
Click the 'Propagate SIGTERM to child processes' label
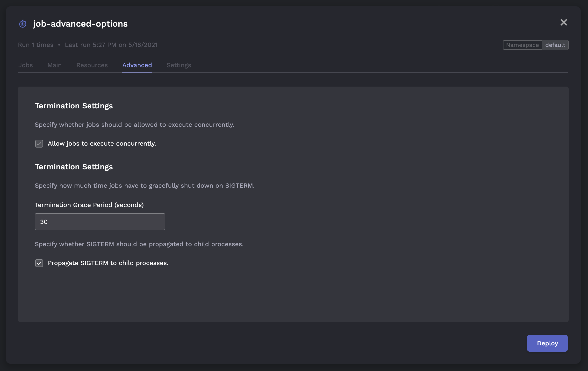[x=108, y=263]
